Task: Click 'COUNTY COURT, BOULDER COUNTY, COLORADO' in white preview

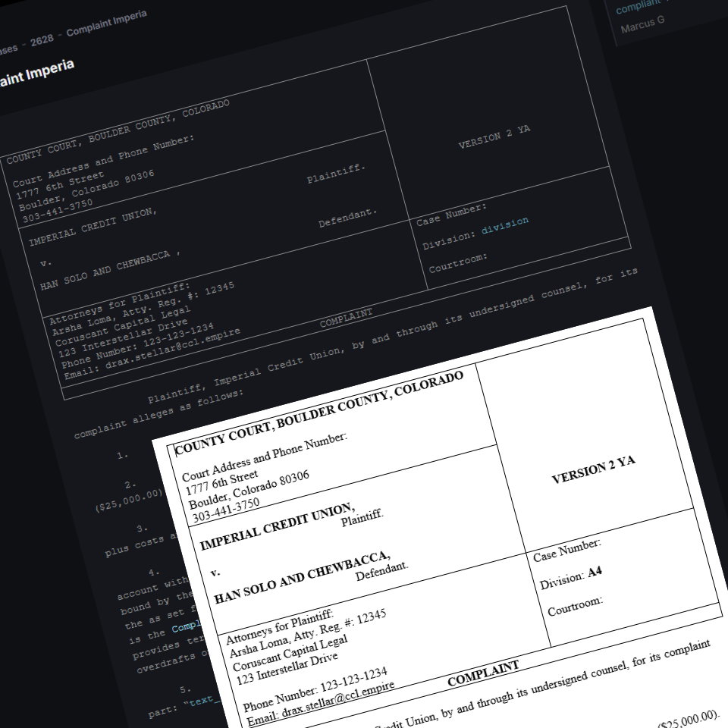Action: click(319, 413)
